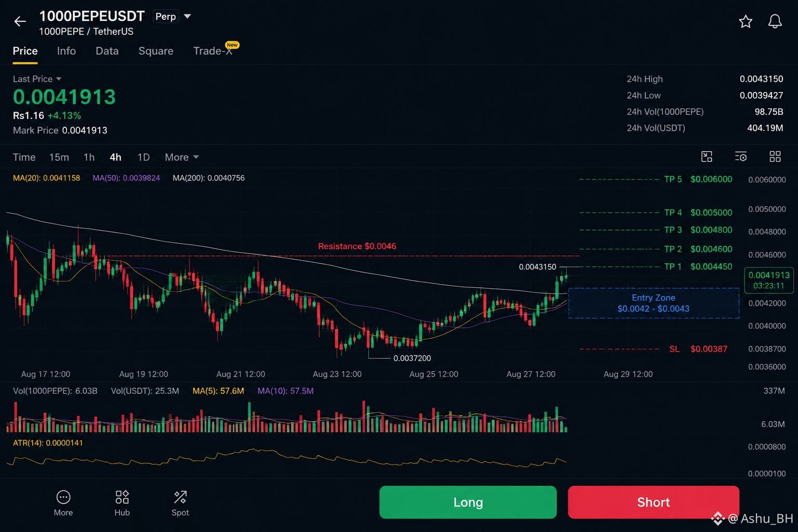
Task: Select the 4h timeframe
Action: pyautogui.click(x=115, y=157)
